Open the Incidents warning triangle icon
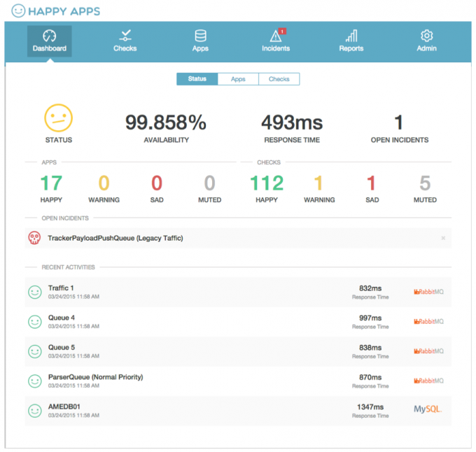This screenshot has height=452, width=476. pos(276,36)
